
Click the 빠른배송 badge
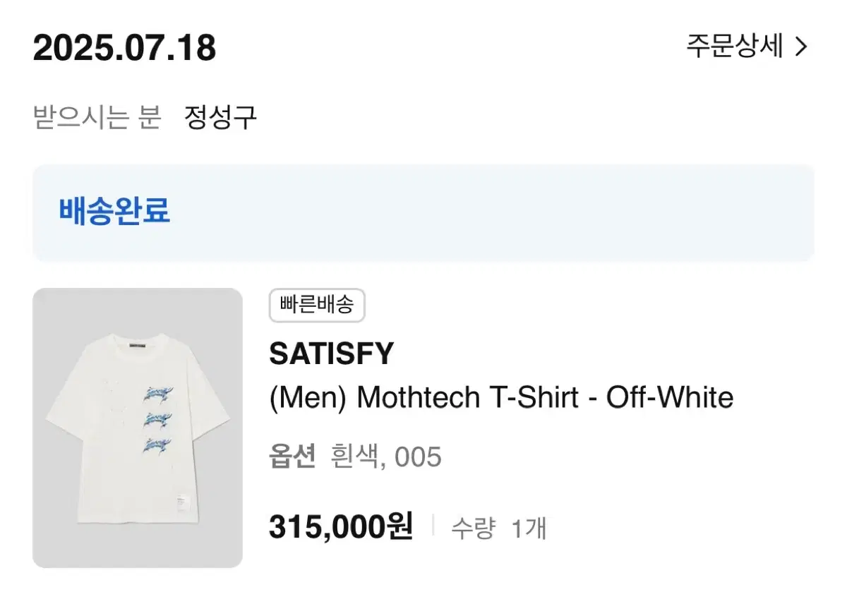click(x=317, y=306)
